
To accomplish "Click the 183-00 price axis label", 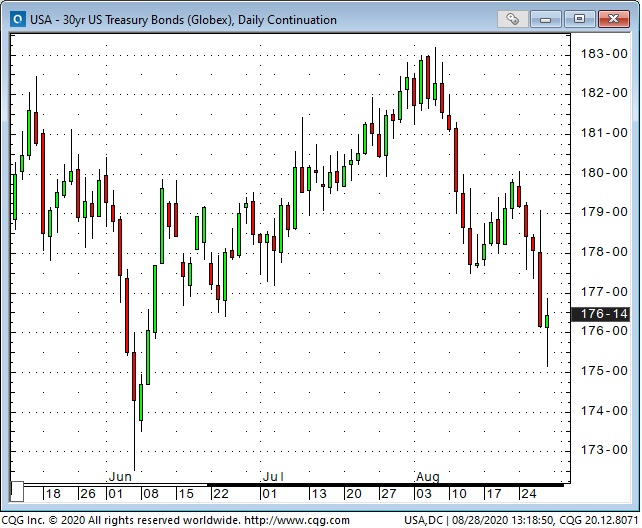I will coord(604,54).
